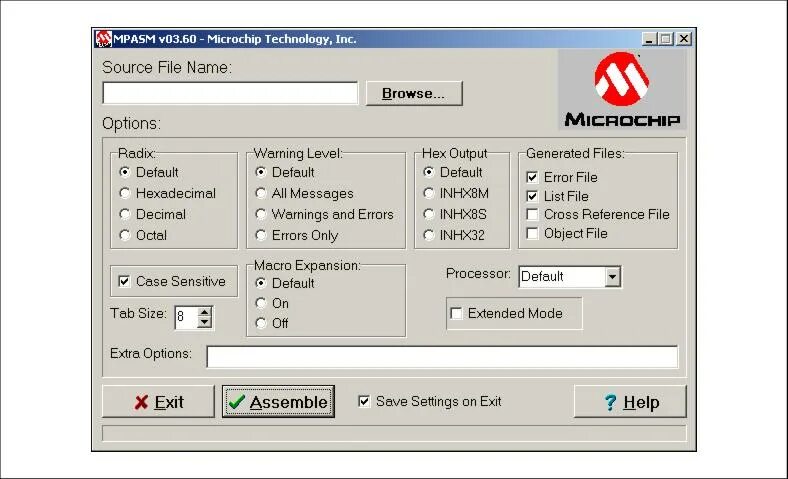Click the Assemble button
This screenshot has height=479, width=788.
point(278,402)
